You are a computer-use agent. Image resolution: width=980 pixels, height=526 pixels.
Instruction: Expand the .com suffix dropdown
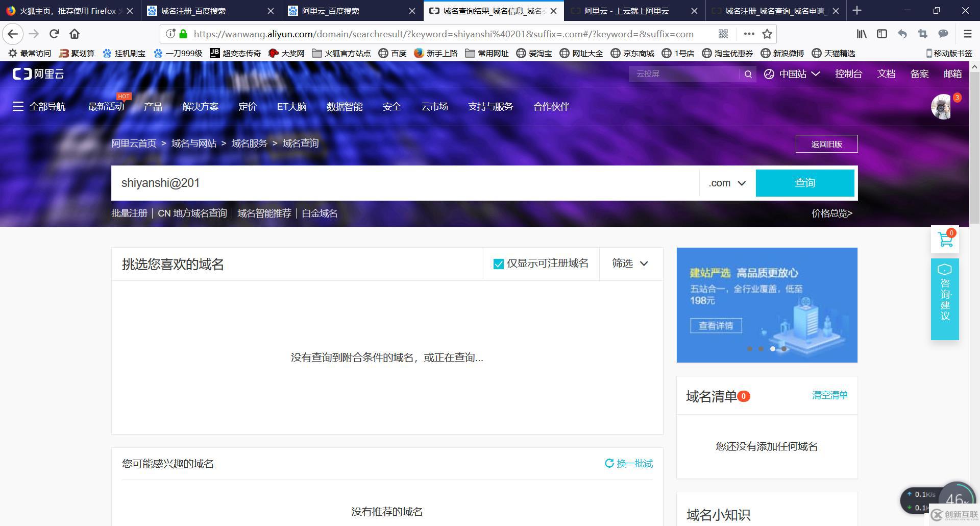click(727, 183)
